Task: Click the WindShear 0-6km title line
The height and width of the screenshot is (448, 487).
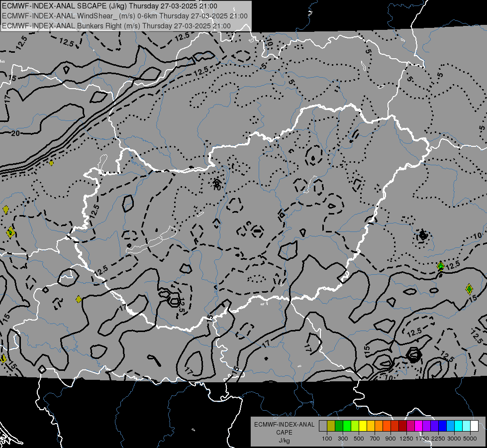Action: coord(124,16)
